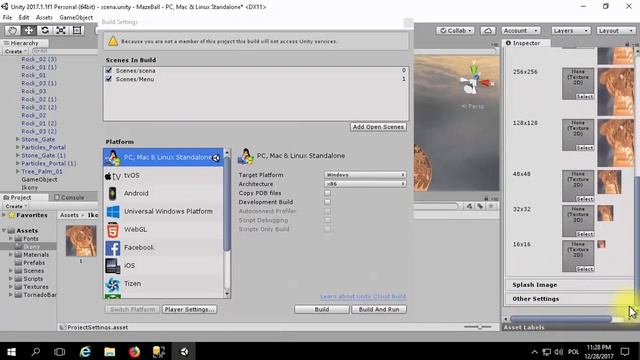Select 128x128 icon texture slot
640x360 pixels.
[x=578, y=135]
